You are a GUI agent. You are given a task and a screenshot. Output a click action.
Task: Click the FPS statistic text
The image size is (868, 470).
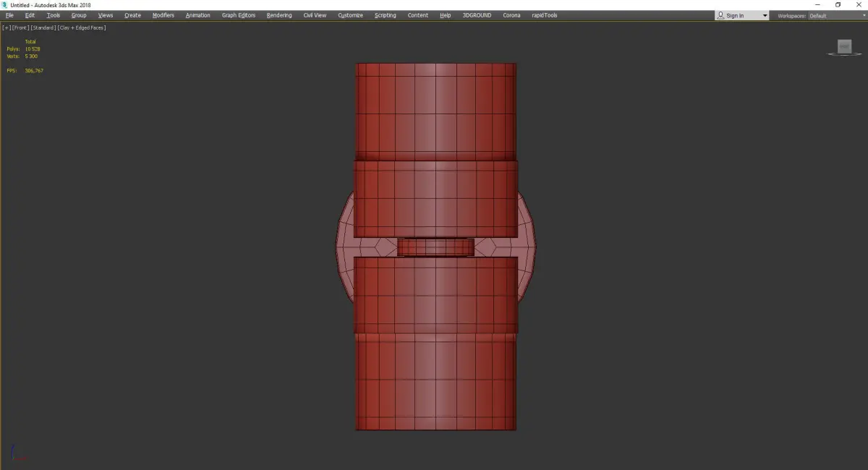25,71
